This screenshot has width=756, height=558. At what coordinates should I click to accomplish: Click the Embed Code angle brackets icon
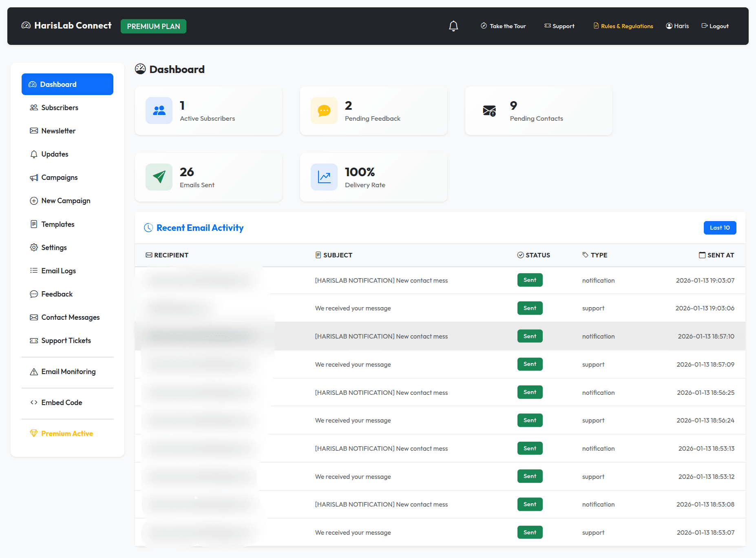(34, 402)
